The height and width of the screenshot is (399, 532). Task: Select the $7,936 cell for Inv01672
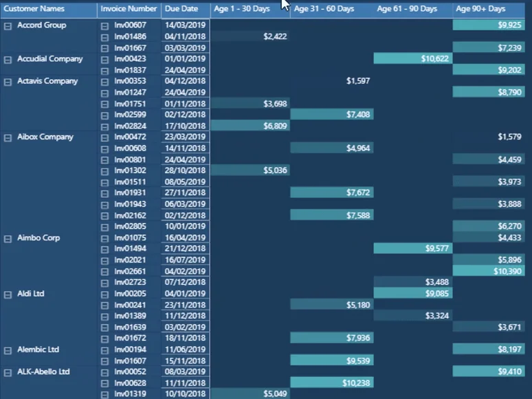(x=332, y=338)
